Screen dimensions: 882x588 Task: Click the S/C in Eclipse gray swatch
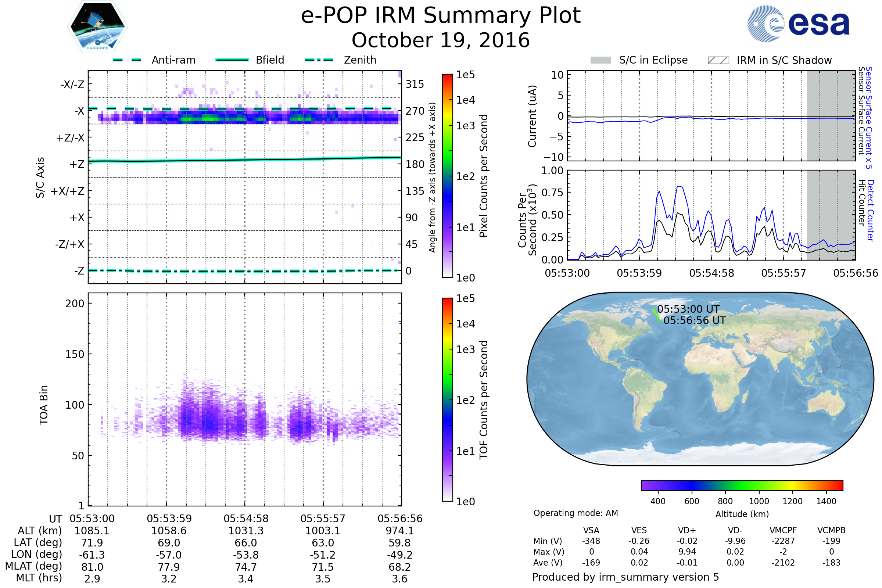point(600,60)
